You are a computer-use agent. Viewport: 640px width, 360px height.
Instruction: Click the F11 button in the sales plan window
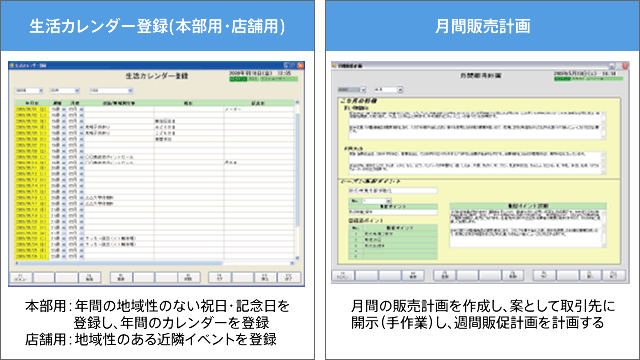click(x=591, y=276)
